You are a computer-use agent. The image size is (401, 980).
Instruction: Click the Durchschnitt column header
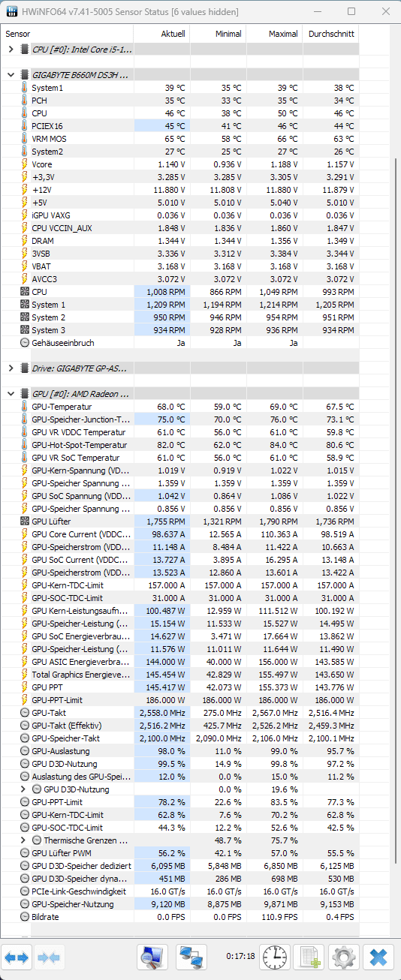330,34
